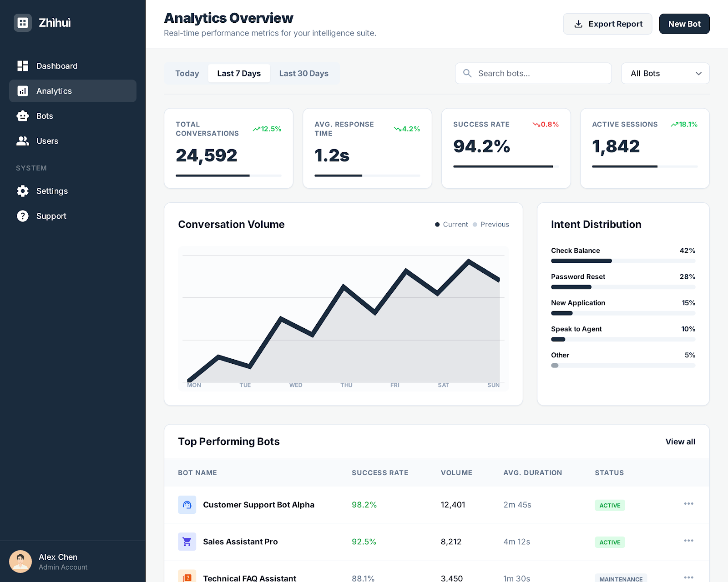The width and height of the screenshot is (728, 582).
Task: Toggle the Previous series legend
Action: pos(490,225)
